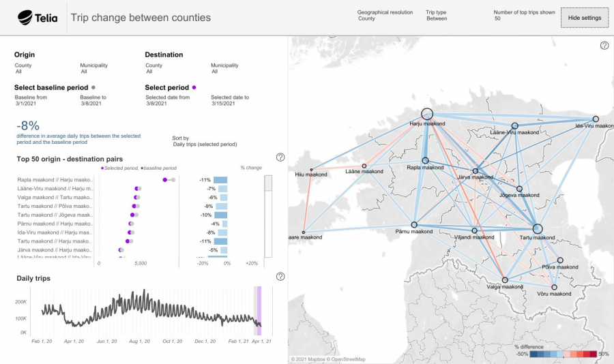The height and width of the screenshot is (364, 614).
Task: Select Lääne-Viru maakond // Harju row
Action: [x=55, y=189]
